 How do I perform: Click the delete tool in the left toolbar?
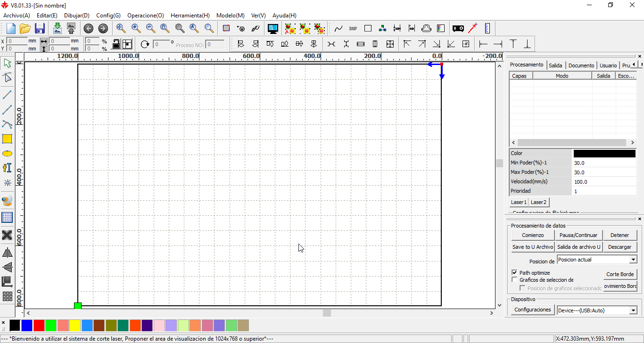(8, 236)
